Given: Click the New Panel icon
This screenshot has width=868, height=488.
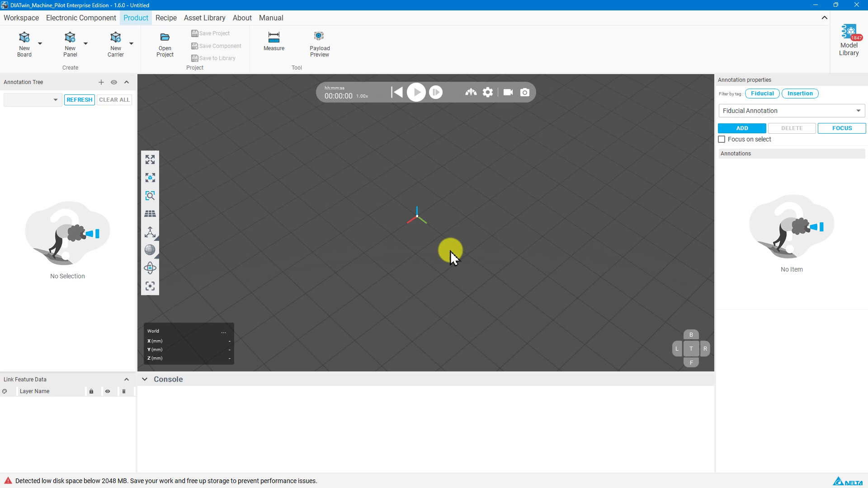Looking at the screenshot, I should 70,37.
